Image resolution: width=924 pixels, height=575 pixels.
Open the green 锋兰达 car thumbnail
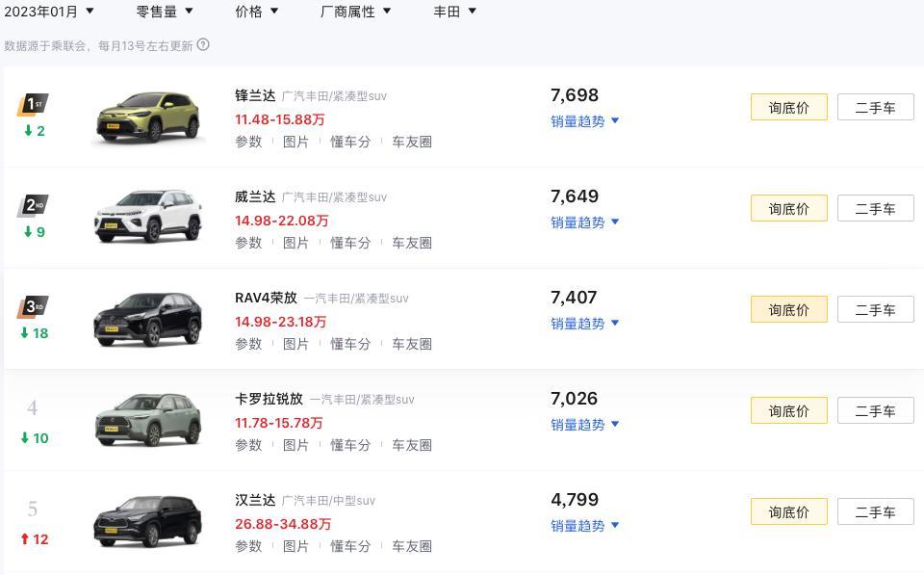click(148, 118)
